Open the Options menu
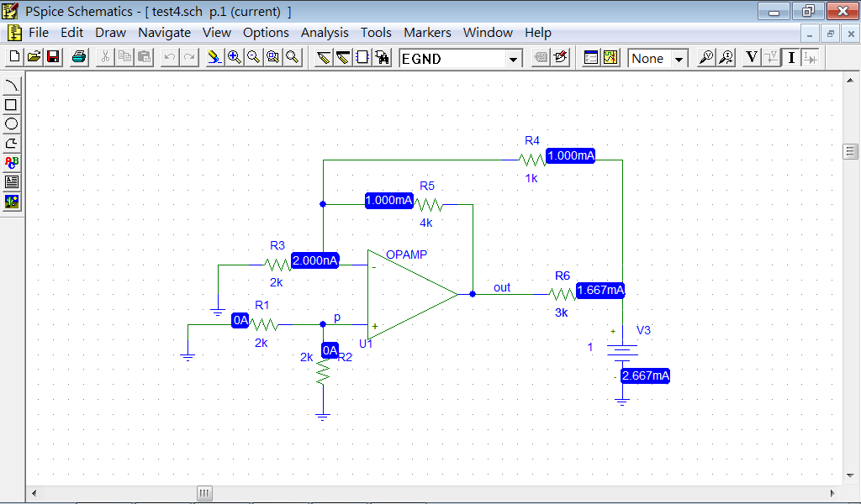Image resolution: width=861 pixels, height=504 pixels. point(266,33)
